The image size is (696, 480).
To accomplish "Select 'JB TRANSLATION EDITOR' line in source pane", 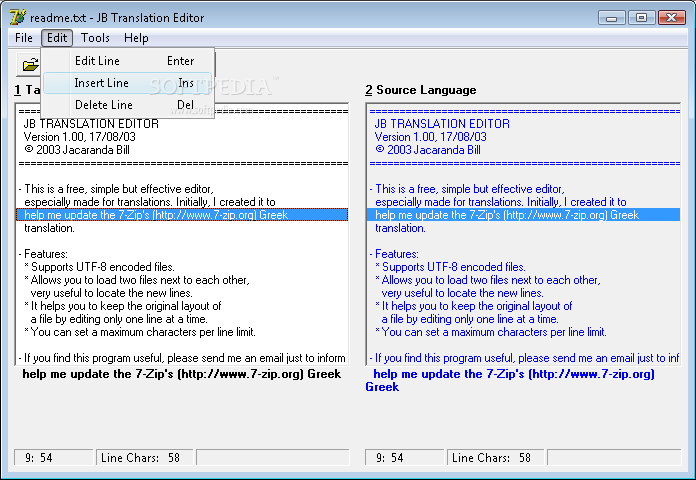I will point(442,124).
